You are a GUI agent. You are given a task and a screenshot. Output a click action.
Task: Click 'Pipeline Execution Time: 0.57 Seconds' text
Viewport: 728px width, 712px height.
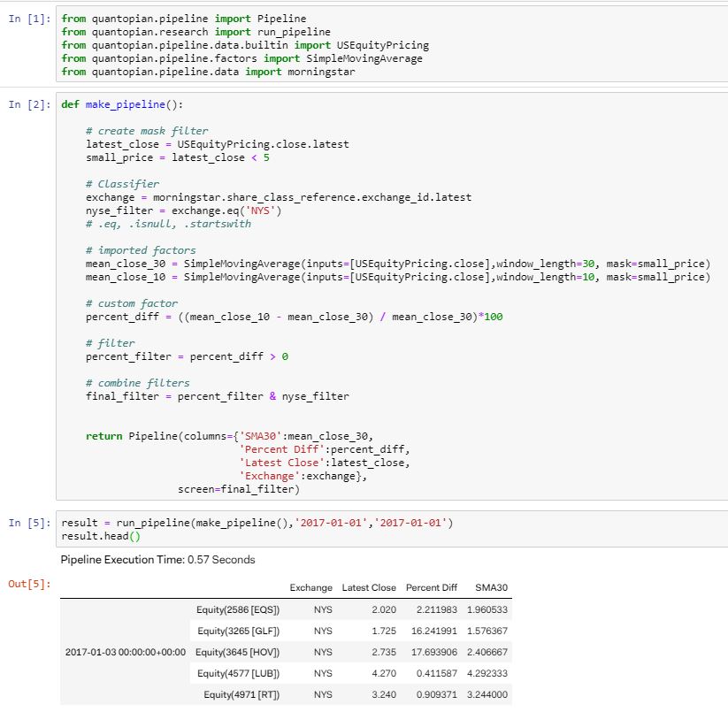pyautogui.click(x=157, y=560)
